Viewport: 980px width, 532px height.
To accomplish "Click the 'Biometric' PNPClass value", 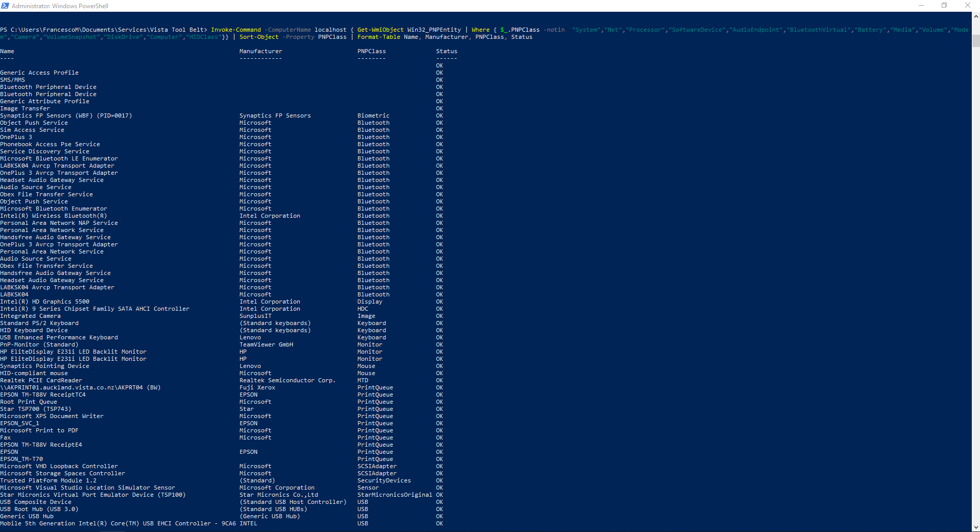I will (373, 115).
